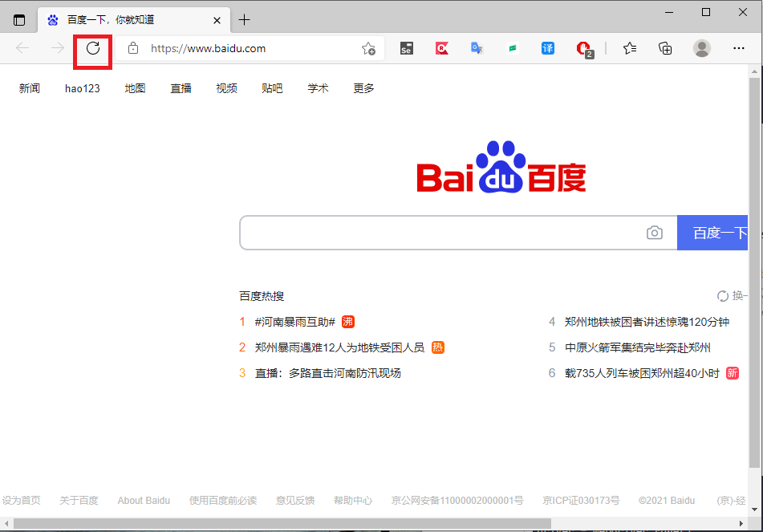Open the Selenium IDE extension

[x=406, y=48]
